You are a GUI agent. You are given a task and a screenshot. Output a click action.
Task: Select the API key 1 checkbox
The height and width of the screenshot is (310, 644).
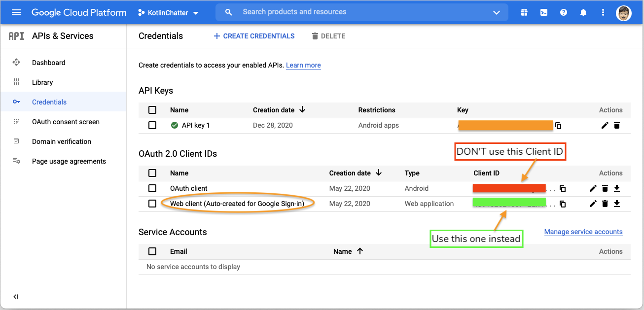[152, 125]
